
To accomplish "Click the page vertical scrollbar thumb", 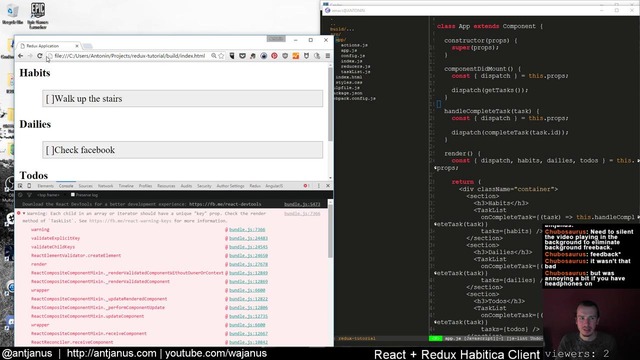I will pos(330,105).
